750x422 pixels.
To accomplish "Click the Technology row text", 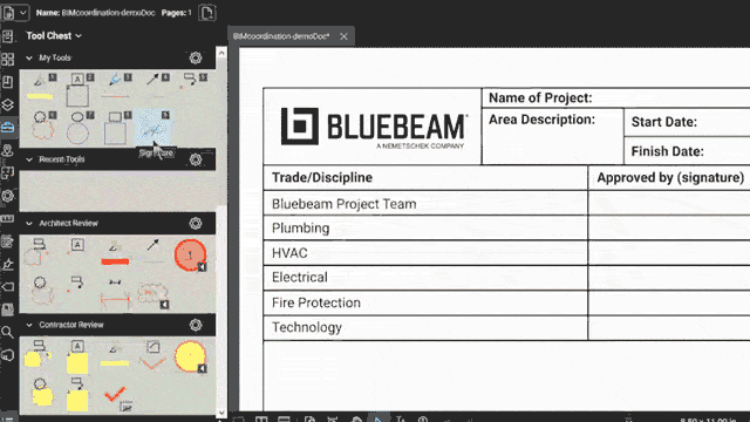I will (x=307, y=328).
